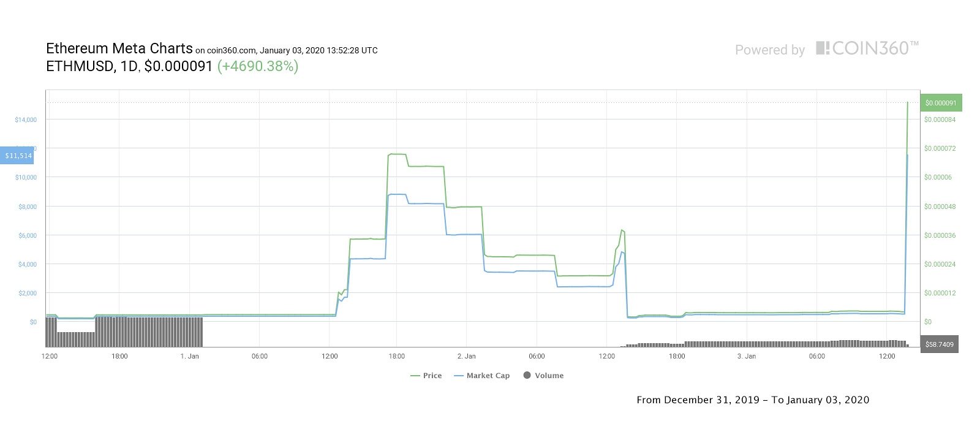Click the +4690.38% change value

pos(258,66)
